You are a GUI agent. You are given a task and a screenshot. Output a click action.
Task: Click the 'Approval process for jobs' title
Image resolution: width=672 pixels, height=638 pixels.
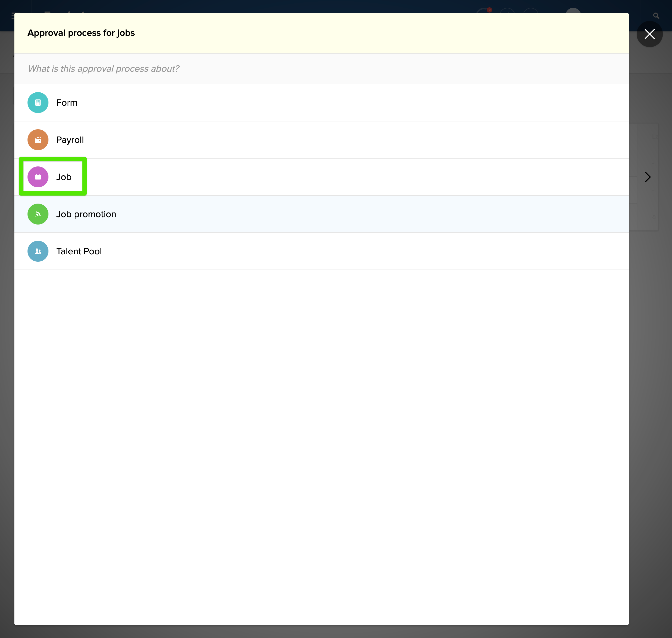(81, 33)
